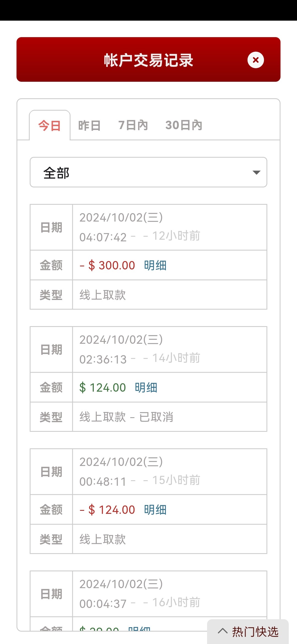Click the 线上取款 - 已取消 type text

coord(126,417)
